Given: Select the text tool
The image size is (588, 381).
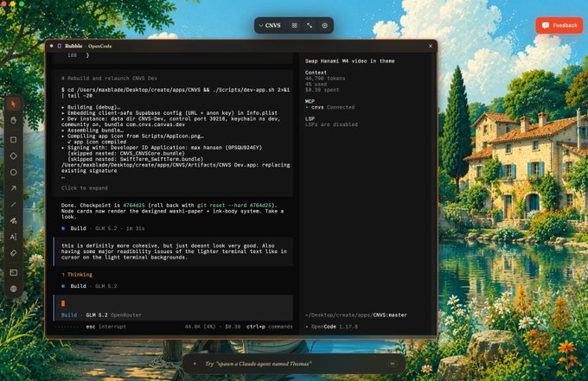Looking at the screenshot, I should pyautogui.click(x=14, y=237).
